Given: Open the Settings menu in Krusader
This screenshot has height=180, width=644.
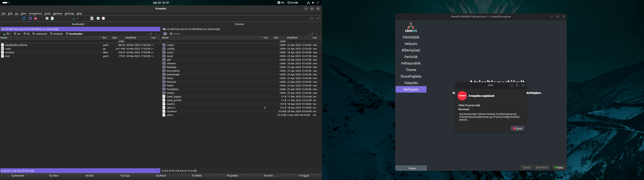Looking at the screenshot, I should click(x=69, y=14).
